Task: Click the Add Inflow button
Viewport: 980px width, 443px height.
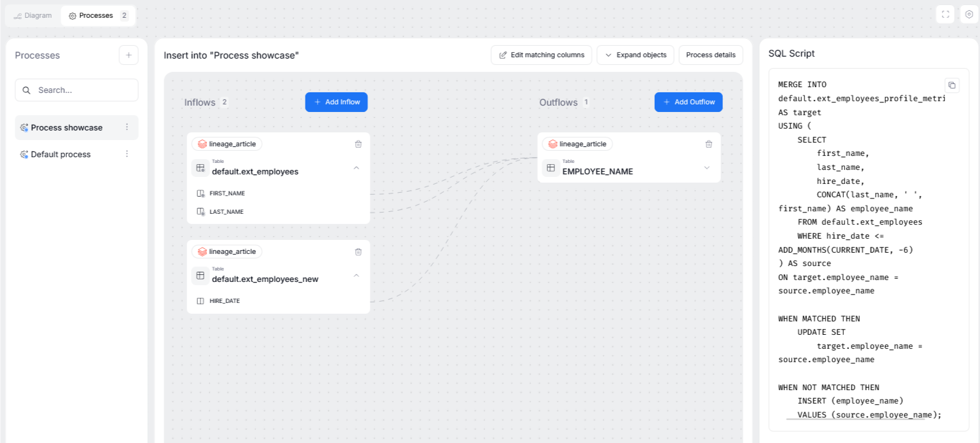Action: [x=336, y=102]
